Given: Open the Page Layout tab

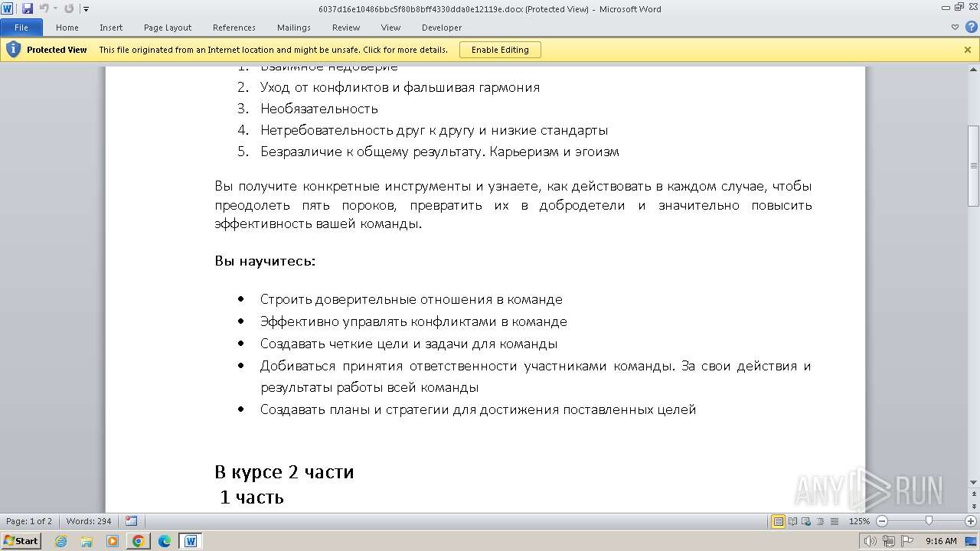Looking at the screenshot, I should 168,28.
